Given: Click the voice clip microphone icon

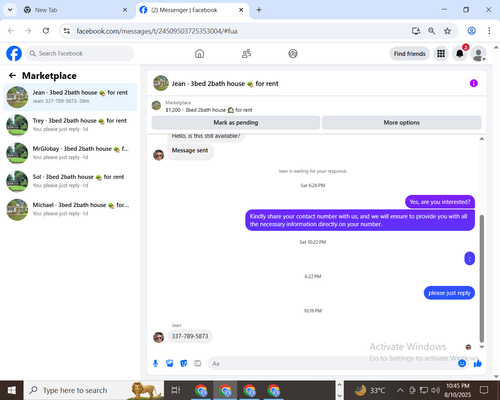Looking at the screenshot, I should coord(155,363).
